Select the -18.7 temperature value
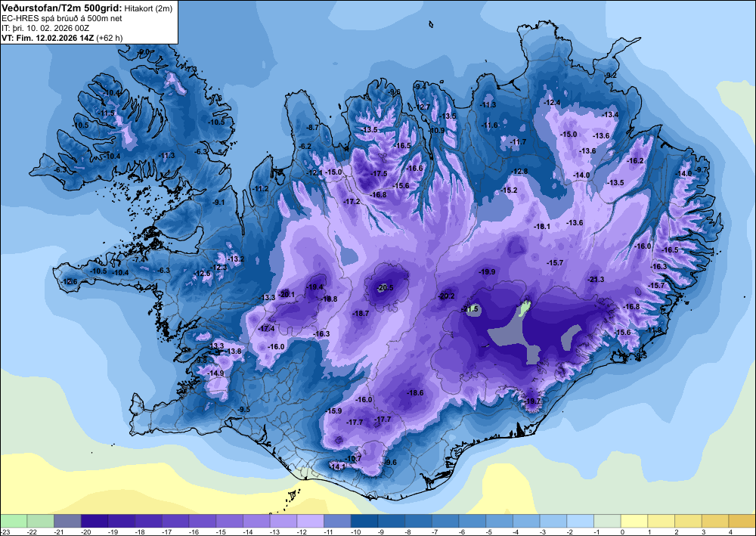 point(361,313)
